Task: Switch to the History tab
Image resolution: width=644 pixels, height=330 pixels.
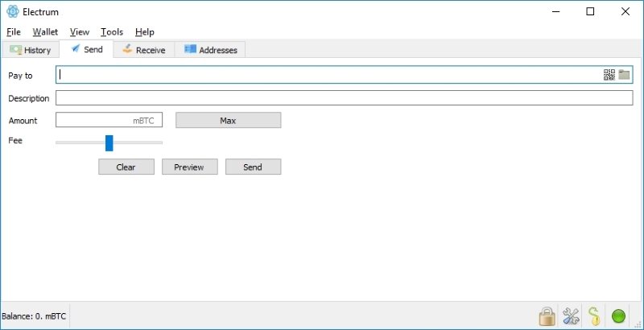Action: click(x=31, y=50)
